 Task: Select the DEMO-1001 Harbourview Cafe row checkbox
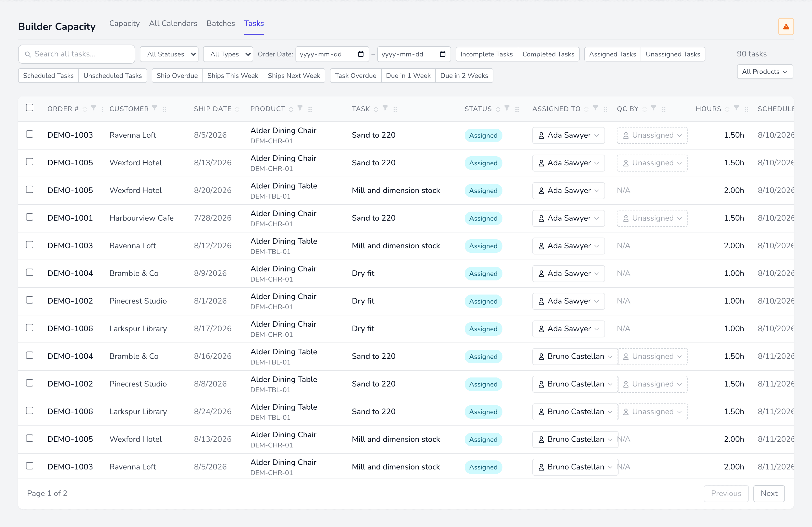coord(30,217)
